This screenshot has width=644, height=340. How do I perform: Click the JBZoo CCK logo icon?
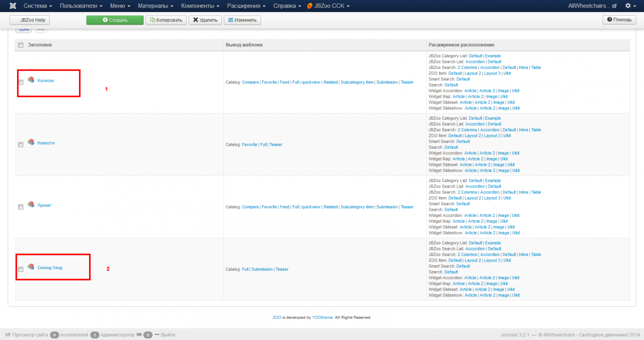[310, 6]
